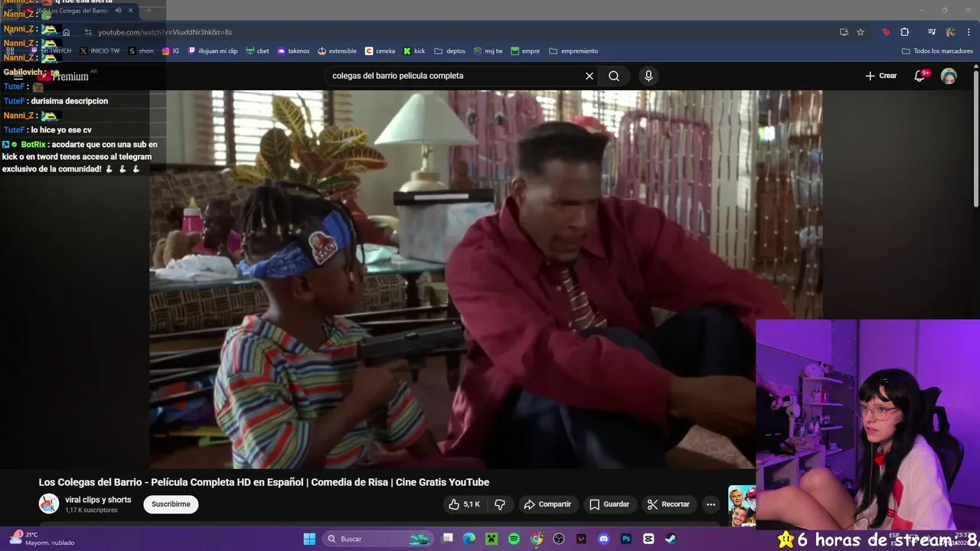
Task: Expand the deptos bookmarks folder
Action: [x=449, y=51]
